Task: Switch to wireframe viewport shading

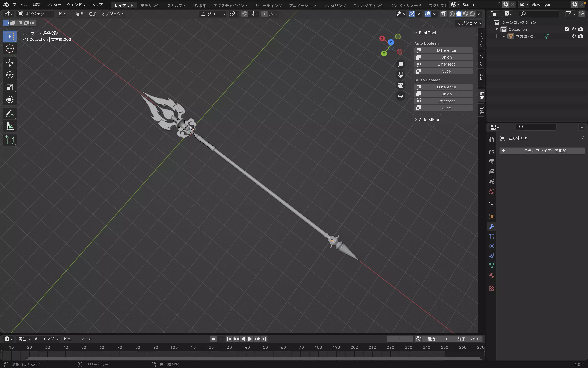Action: pos(452,14)
